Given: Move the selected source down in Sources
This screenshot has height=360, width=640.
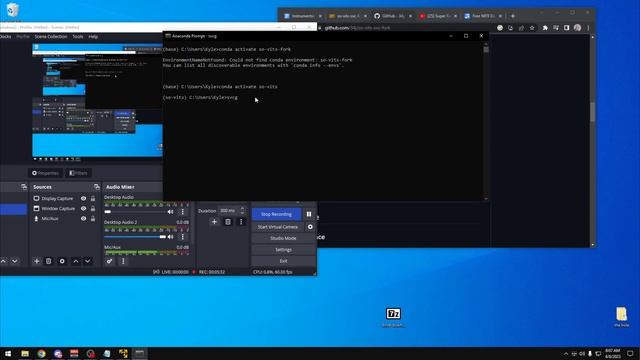Looking at the screenshot, I should pyautogui.click(x=87, y=261).
